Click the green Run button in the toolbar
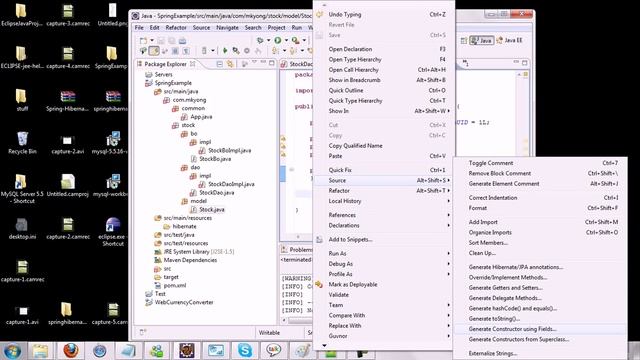The image size is (640, 360). (x=278, y=40)
